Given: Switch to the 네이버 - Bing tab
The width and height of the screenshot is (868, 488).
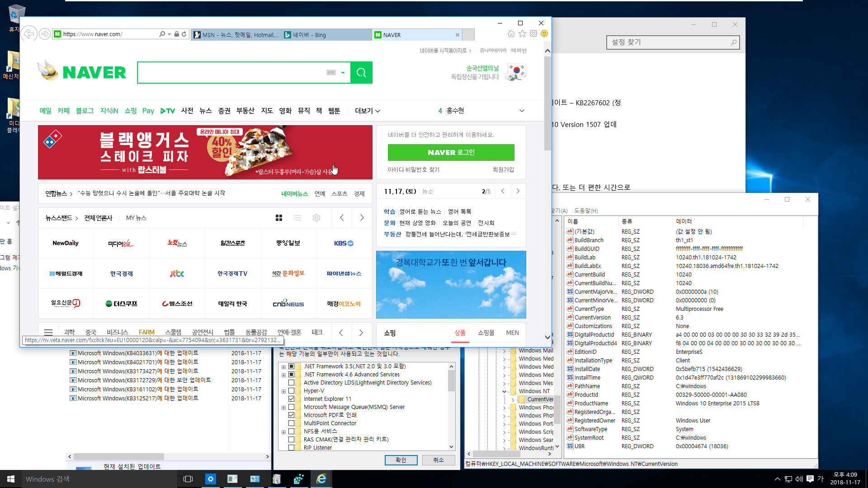Looking at the screenshot, I should coord(326,35).
